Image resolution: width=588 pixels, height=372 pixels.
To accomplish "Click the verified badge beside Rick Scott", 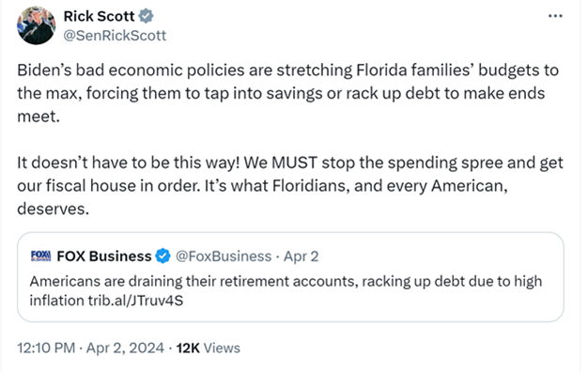I will point(146,16).
